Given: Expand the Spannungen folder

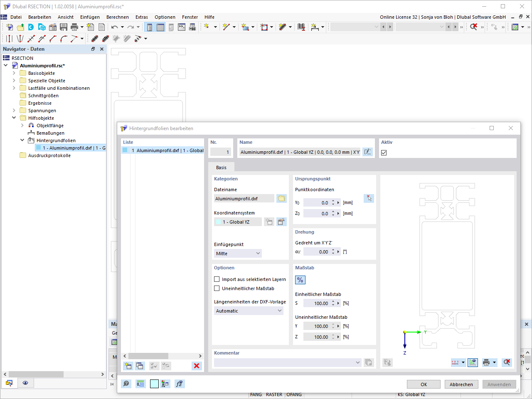Looking at the screenshot, I should [14, 111].
